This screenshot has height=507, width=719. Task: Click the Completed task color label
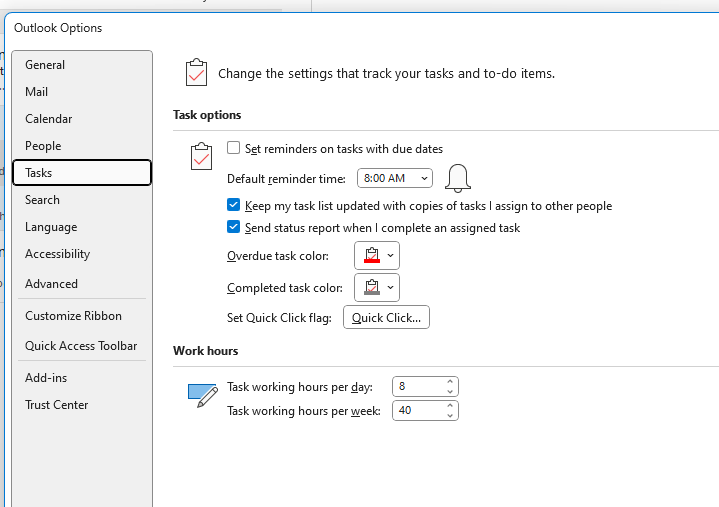[x=285, y=288]
